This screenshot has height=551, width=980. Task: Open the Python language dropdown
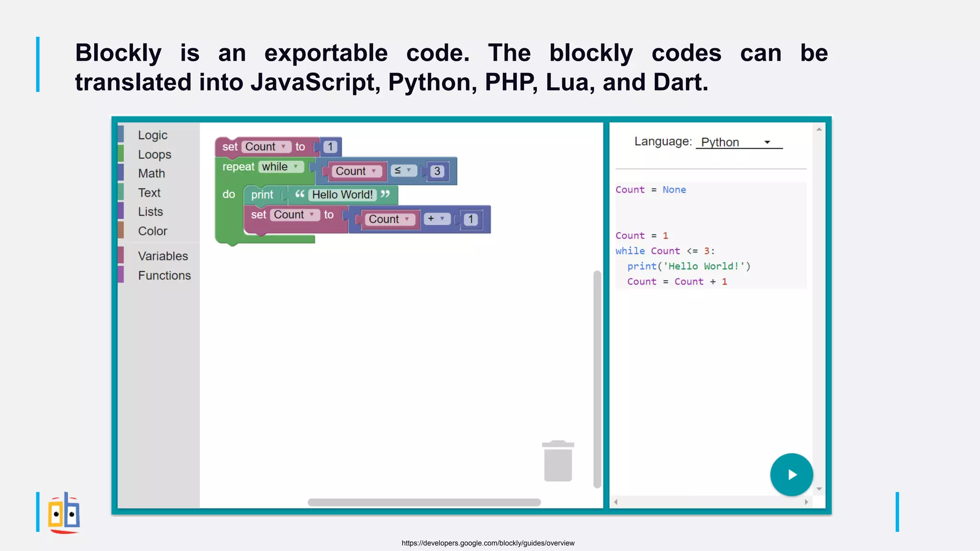click(739, 142)
